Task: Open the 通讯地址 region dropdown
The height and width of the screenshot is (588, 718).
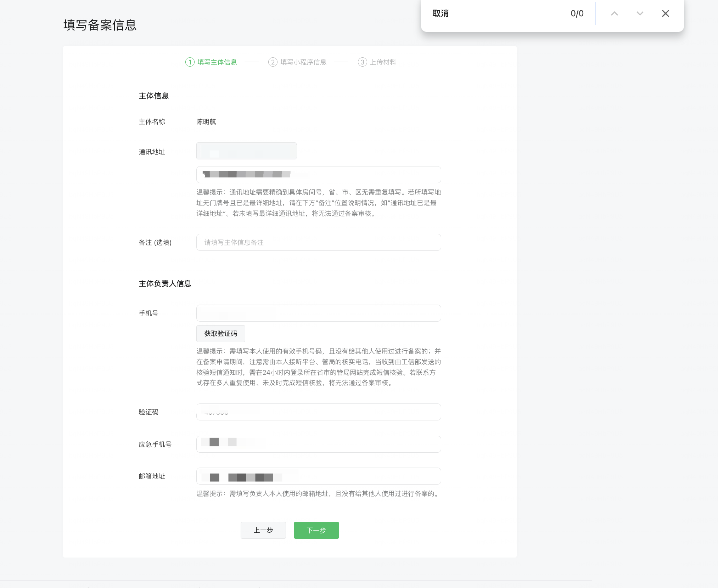Action: point(246,151)
